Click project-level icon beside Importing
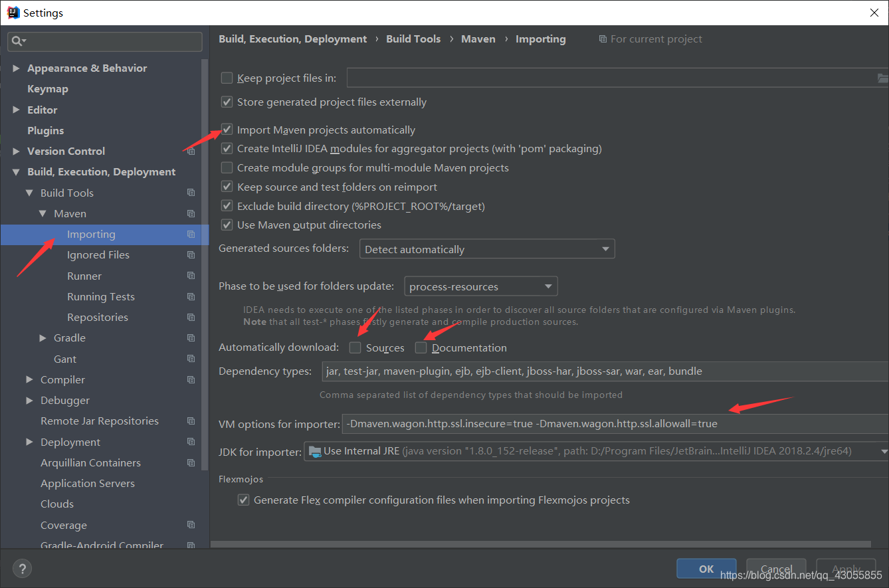The width and height of the screenshot is (889, 588). point(191,234)
